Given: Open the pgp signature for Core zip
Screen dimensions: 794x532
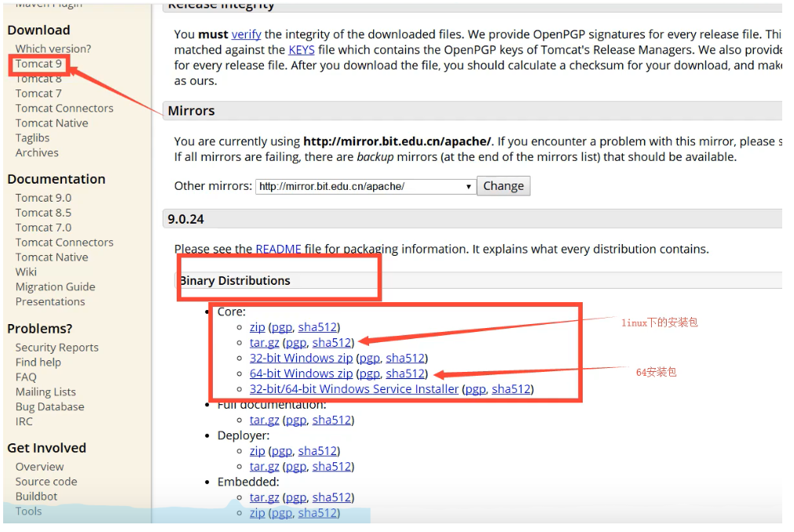Looking at the screenshot, I should point(281,328).
